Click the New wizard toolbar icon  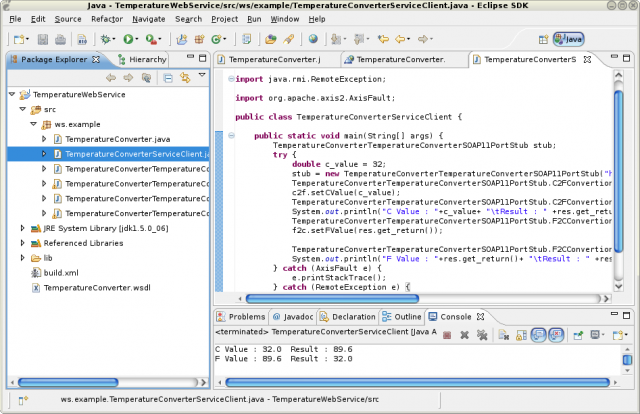19,39
